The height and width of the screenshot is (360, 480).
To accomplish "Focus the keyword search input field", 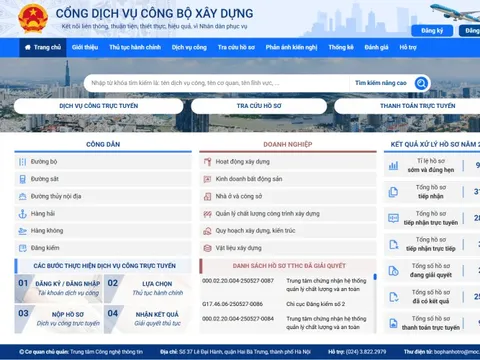I will pyautogui.click(x=217, y=83).
